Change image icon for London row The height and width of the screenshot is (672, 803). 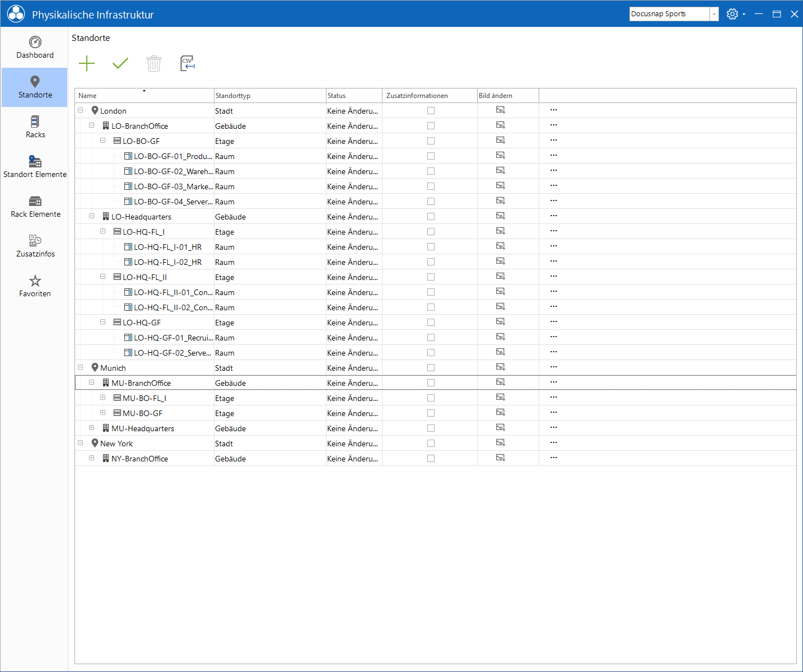pos(501,110)
